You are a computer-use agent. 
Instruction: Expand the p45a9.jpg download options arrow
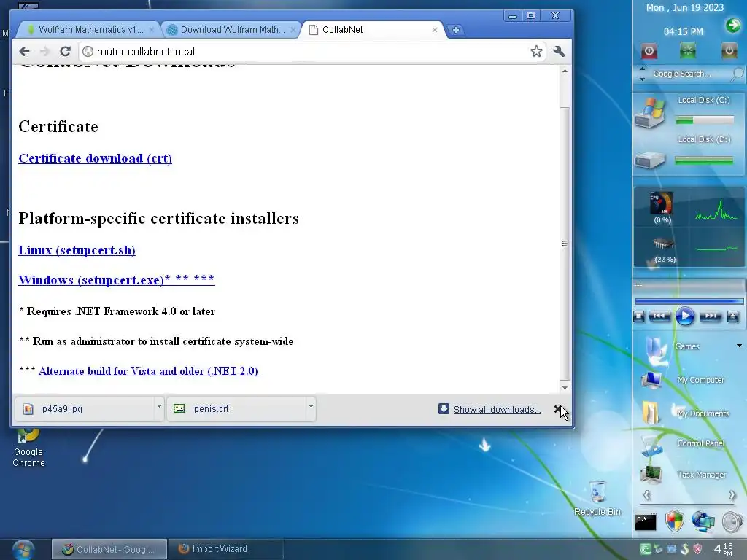[159, 408]
